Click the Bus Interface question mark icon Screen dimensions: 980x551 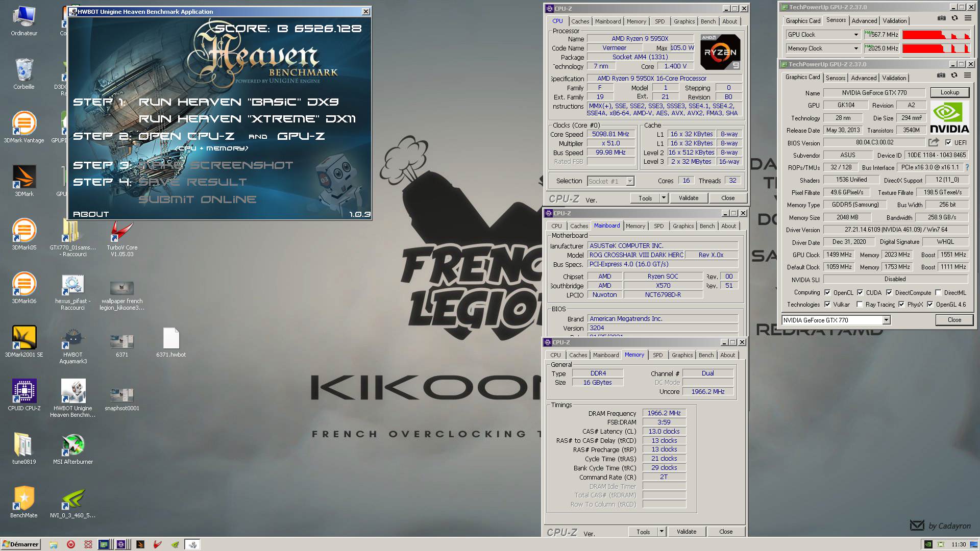click(967, 167)
